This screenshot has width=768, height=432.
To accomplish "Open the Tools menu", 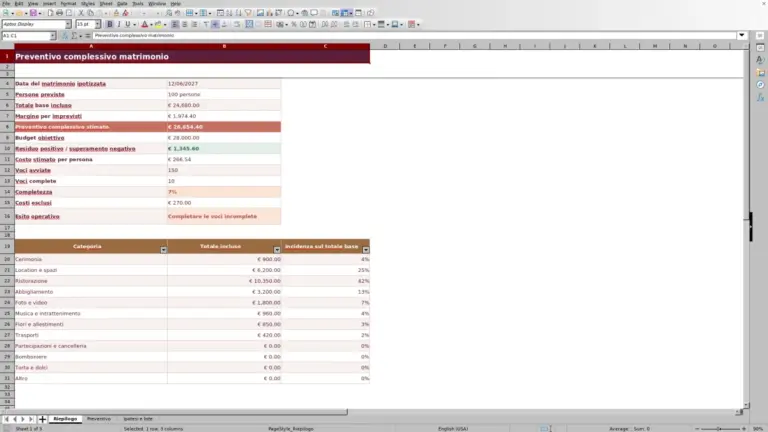I will 138,3.
